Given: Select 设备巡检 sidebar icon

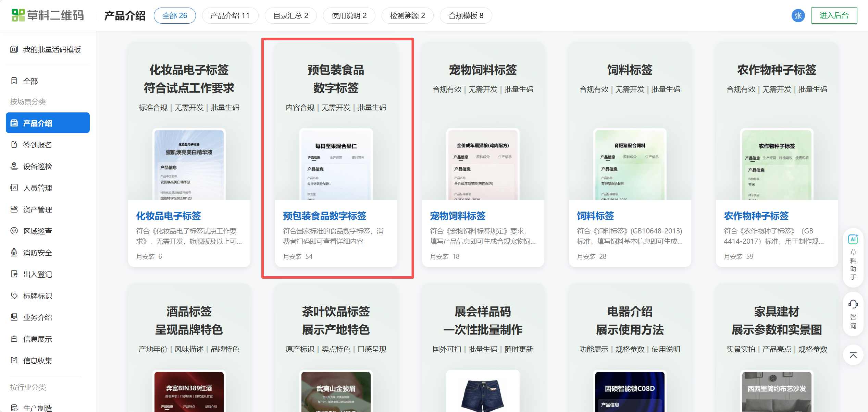Looking at the screenshot, I should (x=14, y=166).
